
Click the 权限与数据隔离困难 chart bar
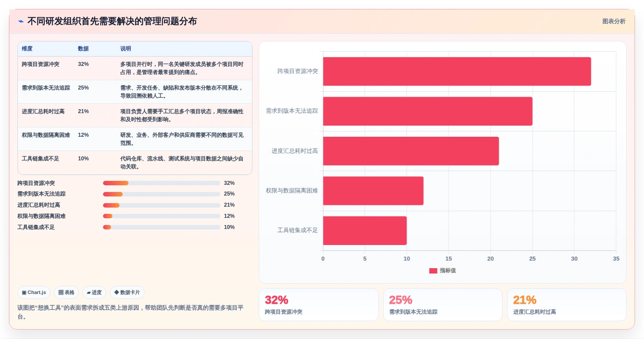[373, 191]
